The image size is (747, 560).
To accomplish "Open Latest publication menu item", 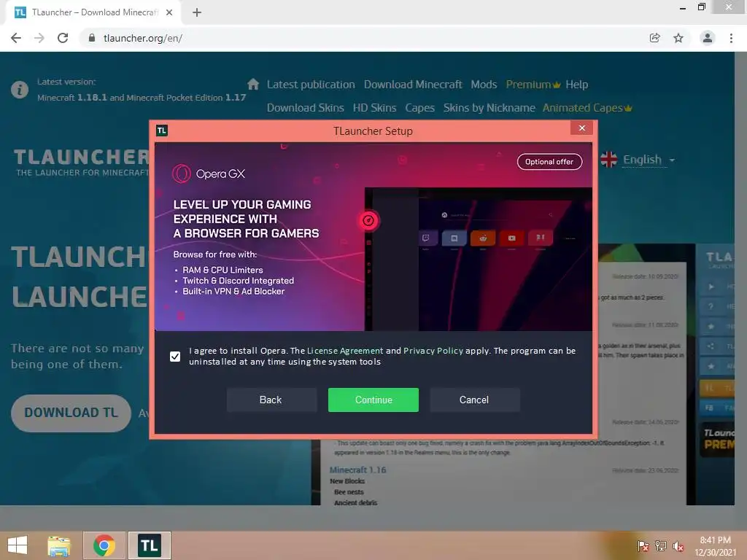I will coord(311,85).
